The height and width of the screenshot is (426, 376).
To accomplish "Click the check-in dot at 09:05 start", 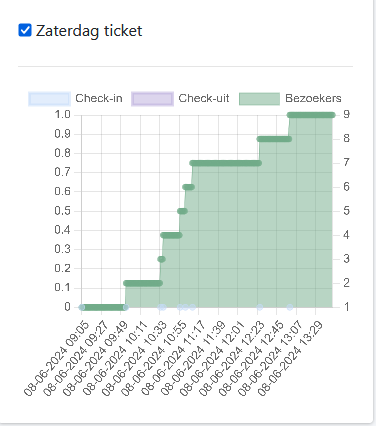I will tap(82, 307).
